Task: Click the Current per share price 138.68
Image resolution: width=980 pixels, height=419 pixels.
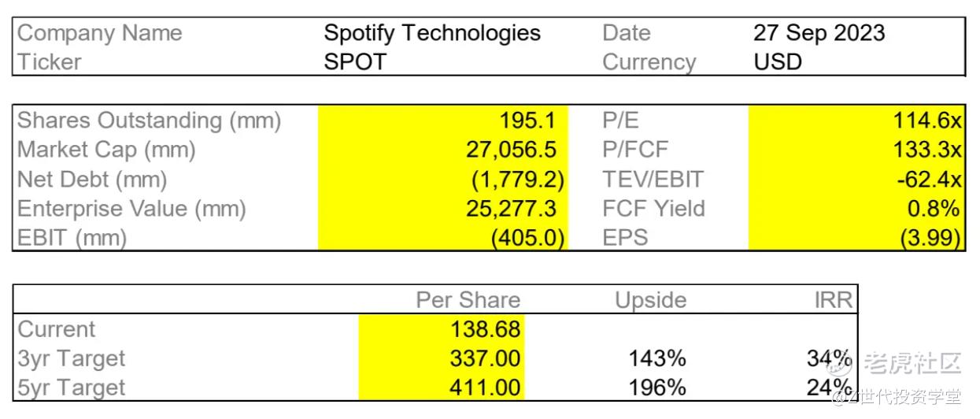Action: [x=485, y=329]
